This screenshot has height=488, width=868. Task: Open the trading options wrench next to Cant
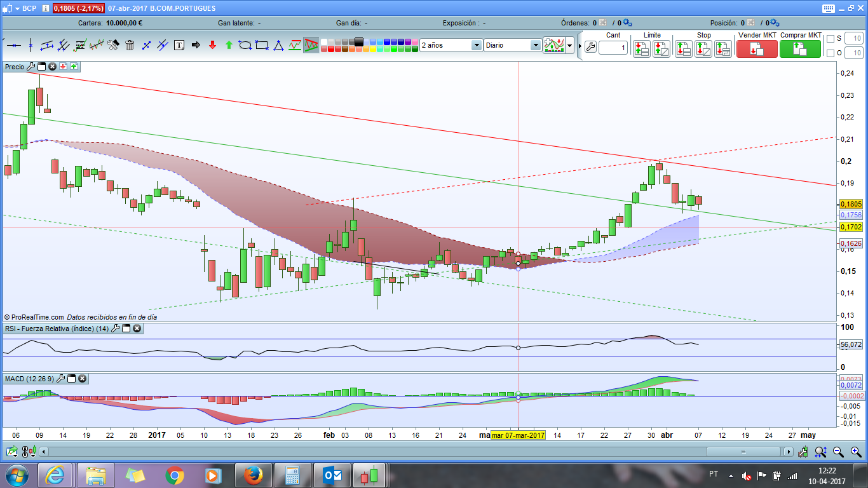tap(590, 47)
